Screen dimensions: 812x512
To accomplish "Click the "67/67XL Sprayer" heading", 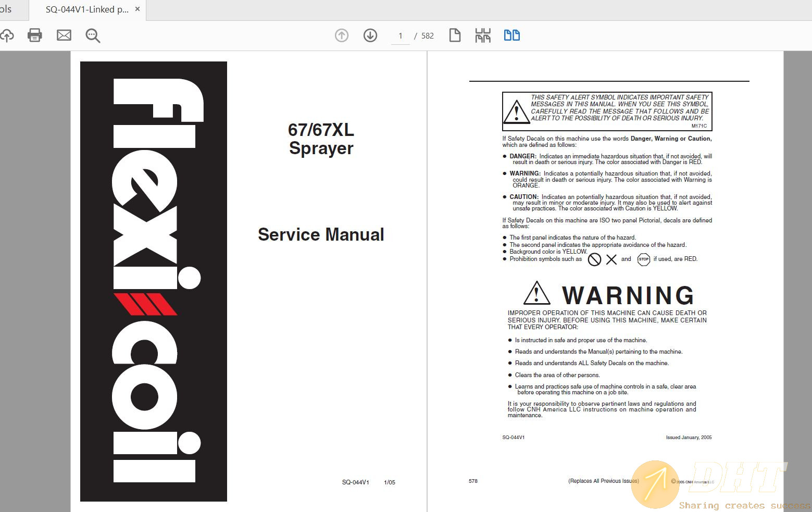I will [x=321, y=139].
